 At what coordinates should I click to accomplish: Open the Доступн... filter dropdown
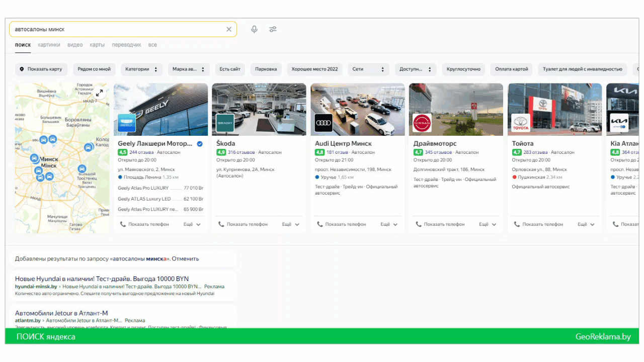point(415,69)
